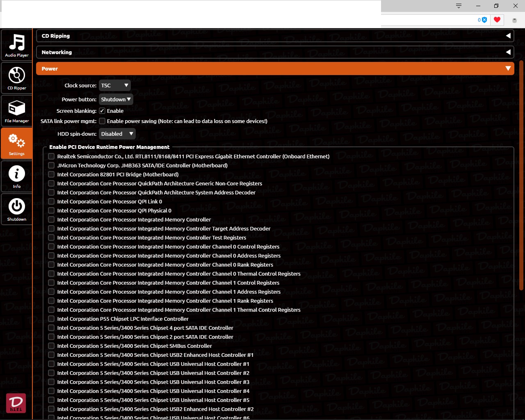
Task: Check the Integrated Memory Controller box
Action: click(51, 219)
